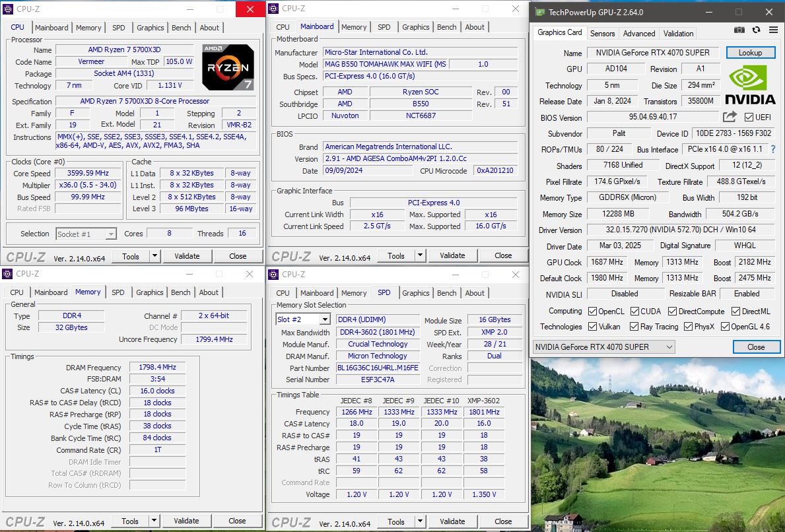
Task: Click the CAS# Latency value 16.0 clocks
Action: [x=157, y=391]
